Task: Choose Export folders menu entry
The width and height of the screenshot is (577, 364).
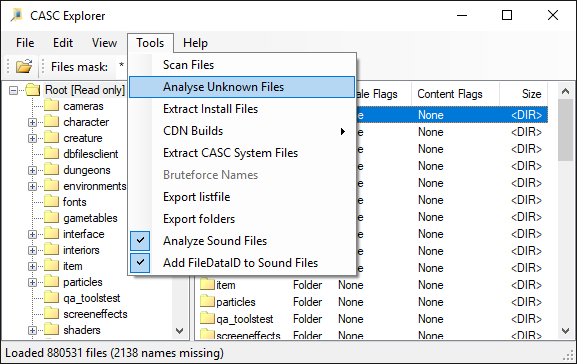Action: [x=242, y=219]
